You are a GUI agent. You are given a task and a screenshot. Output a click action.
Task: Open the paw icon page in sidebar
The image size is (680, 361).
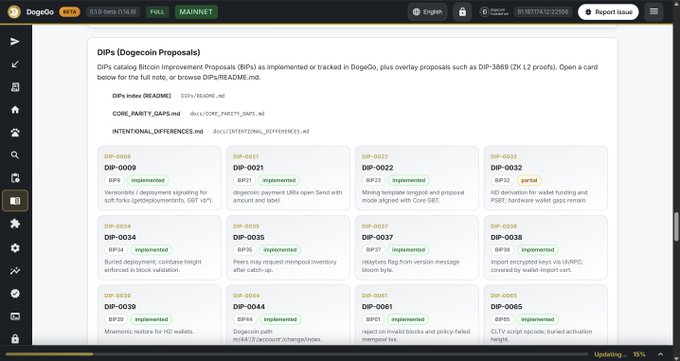point(15,133)
